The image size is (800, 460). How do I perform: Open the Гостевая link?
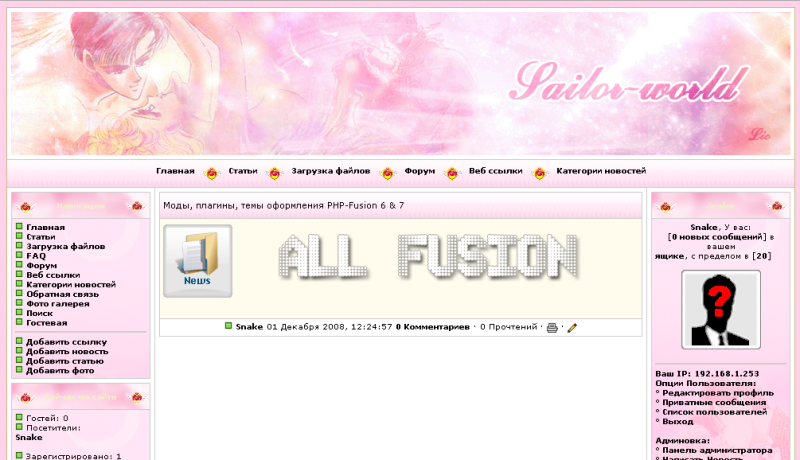coord(46,323)
